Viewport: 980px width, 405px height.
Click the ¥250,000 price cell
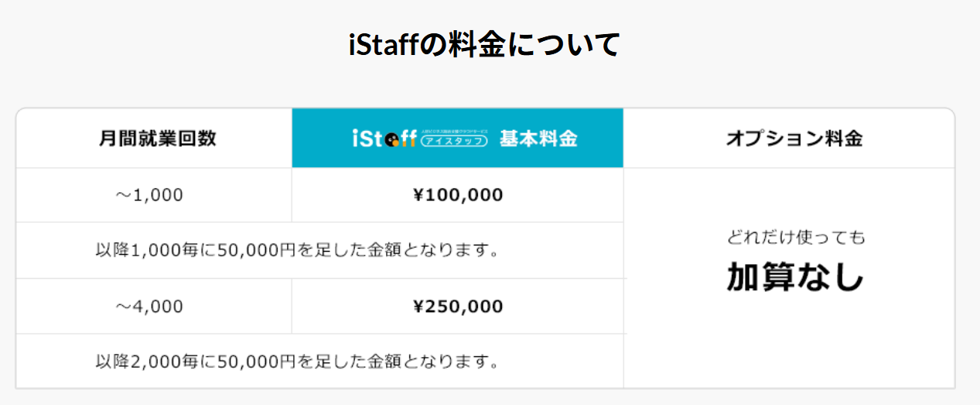pos(458,306)
